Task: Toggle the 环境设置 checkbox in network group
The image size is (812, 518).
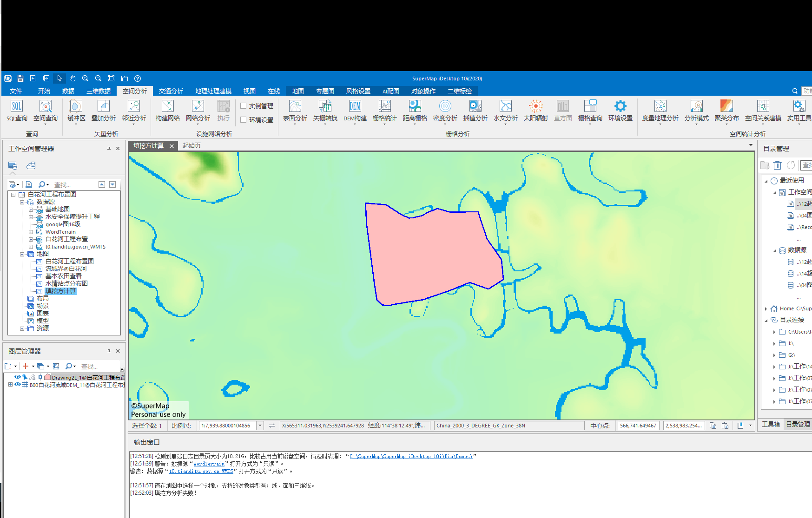Action: tap(243, 120)
